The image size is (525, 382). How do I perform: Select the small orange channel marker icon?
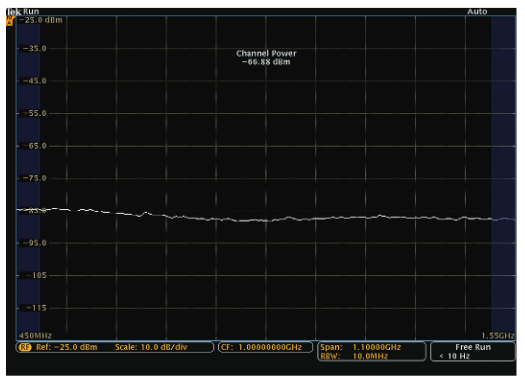[9, 21]
